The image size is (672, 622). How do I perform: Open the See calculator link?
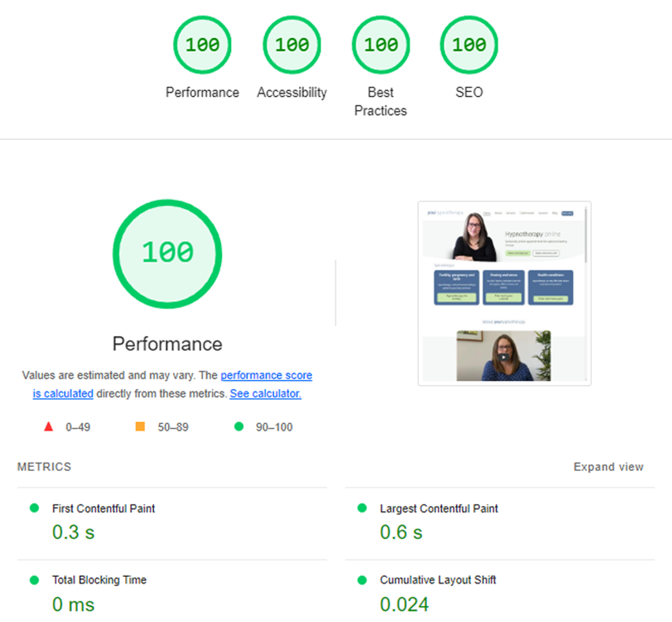pyautogui.click(x=265, y=394)
